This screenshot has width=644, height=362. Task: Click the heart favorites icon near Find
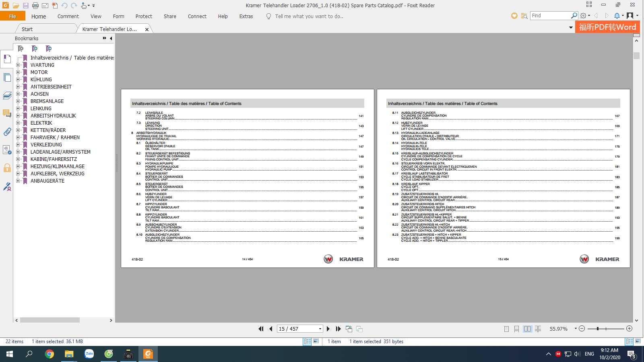514,16
